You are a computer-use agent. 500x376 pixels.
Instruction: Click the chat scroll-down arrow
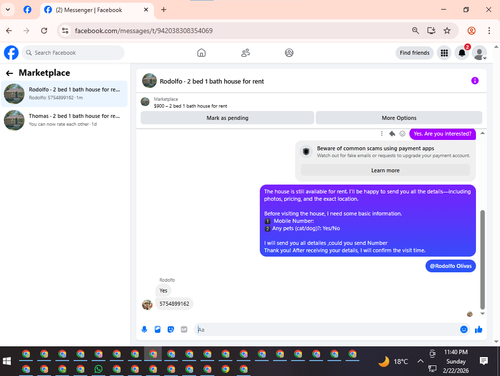[x=482, y=313]
